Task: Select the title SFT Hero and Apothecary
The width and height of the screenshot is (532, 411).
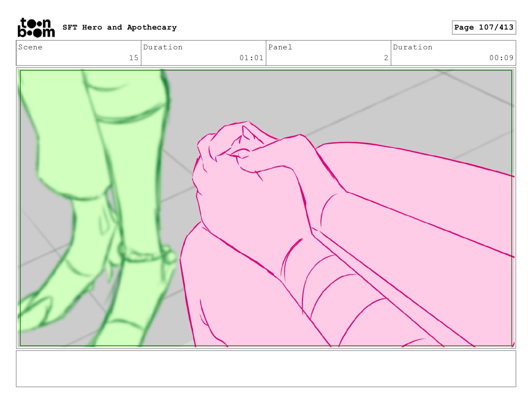Action: point(120,27)
